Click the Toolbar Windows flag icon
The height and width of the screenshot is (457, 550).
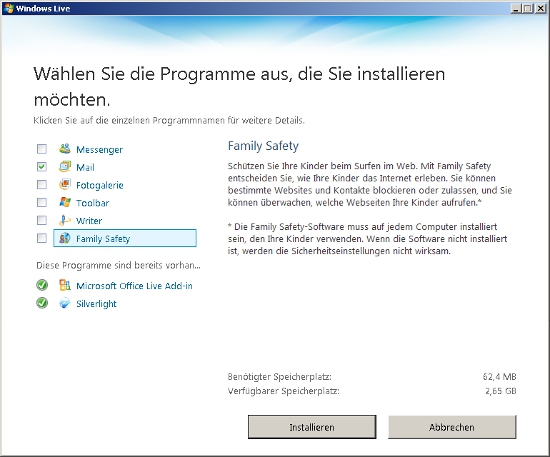coord(65,202)
